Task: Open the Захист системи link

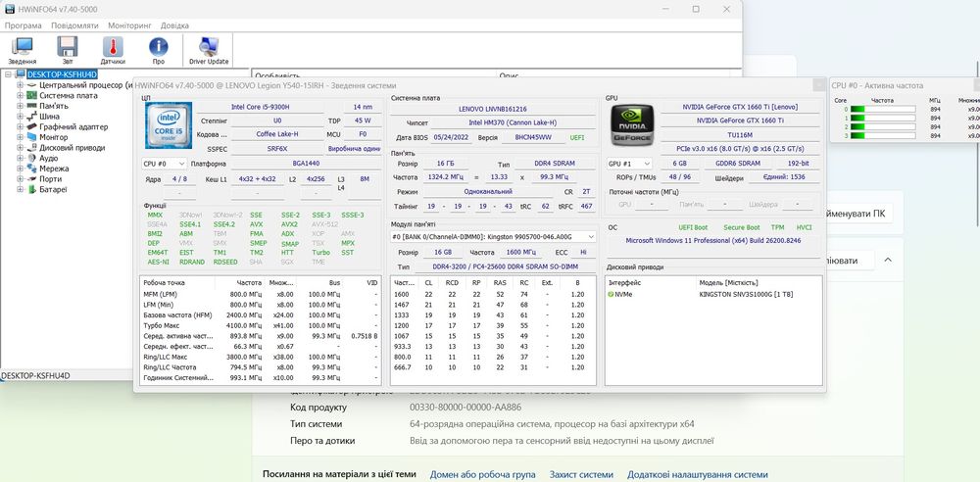Action: tap(582, 474)
